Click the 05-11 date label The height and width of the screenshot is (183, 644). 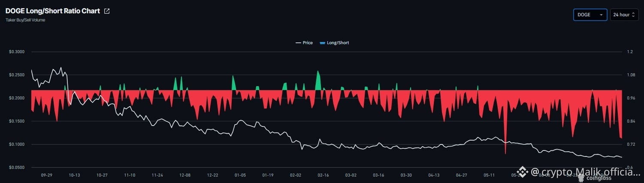click(x=489, y=175)
